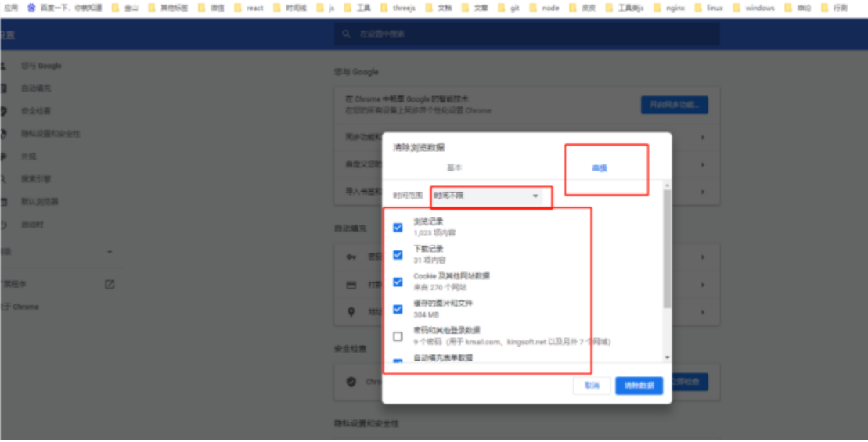Open the 扩展程序 link in sidebar
This screenshot has height=442, width=868.
point(13,284)
